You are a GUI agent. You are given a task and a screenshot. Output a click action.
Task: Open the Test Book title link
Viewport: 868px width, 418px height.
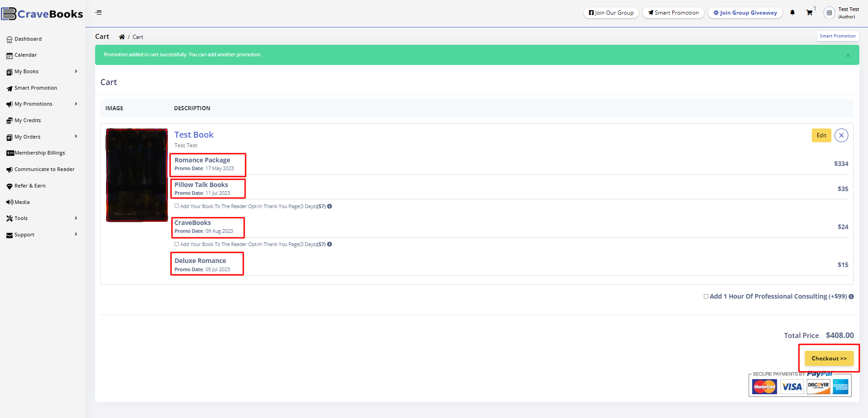tap(194, 135)
